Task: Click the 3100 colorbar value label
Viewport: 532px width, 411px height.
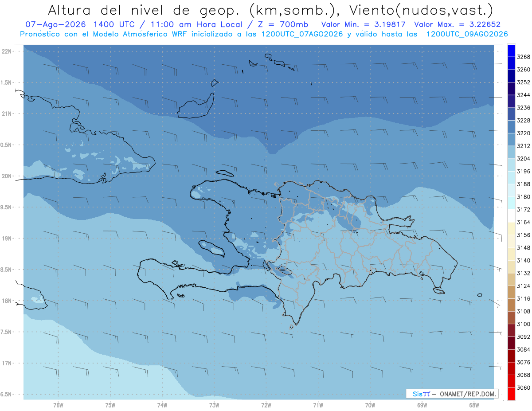Action: 524,324
